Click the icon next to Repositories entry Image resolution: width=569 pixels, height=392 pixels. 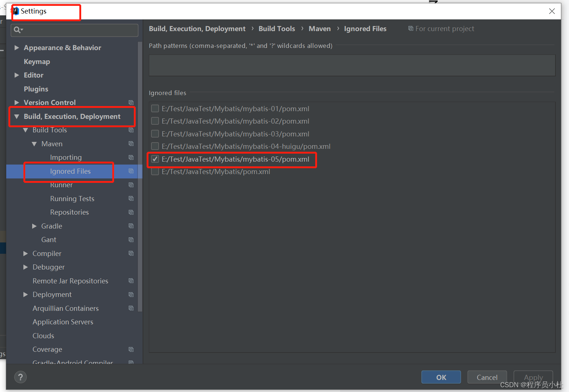coord(131,212)
